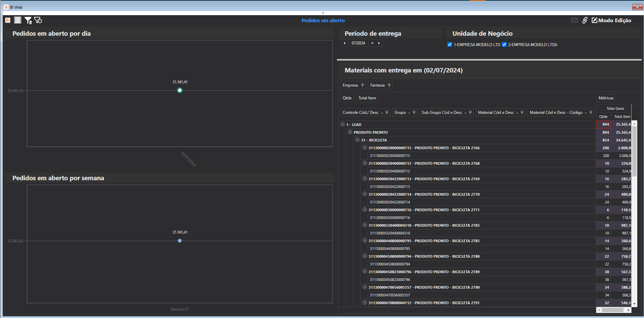Click the Total Item data field button
Screen dimensions: 644x318
(367, 98)
